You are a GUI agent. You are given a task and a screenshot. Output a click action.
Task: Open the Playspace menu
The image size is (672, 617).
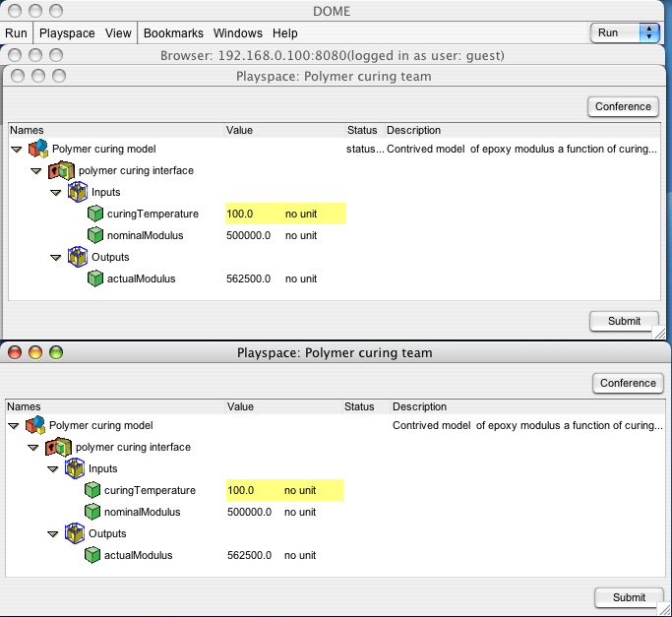67,33
